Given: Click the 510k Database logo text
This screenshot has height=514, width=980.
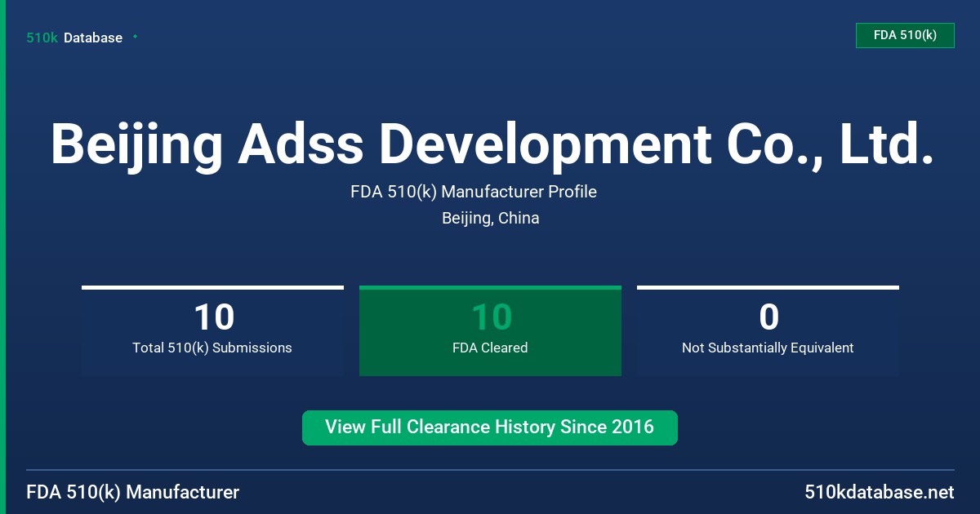Looking at the screenshot, I should (x=74, y=38).
